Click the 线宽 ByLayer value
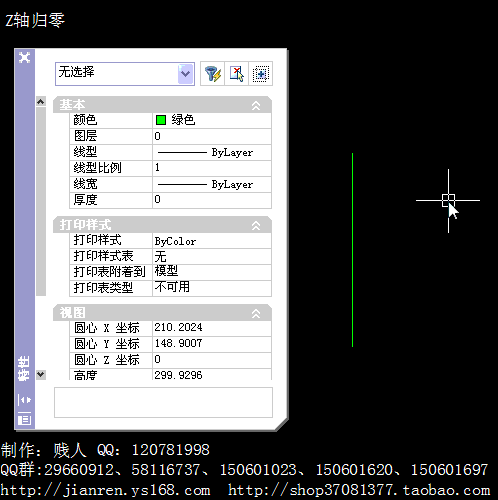The width and height of the screenshot is (498, 500). pyautogui.click(x=212, y=184)
